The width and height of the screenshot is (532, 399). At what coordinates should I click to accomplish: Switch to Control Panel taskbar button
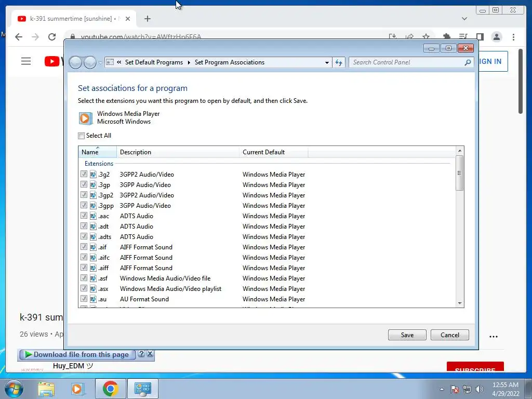pyautogui.click(x=142, y=389)
